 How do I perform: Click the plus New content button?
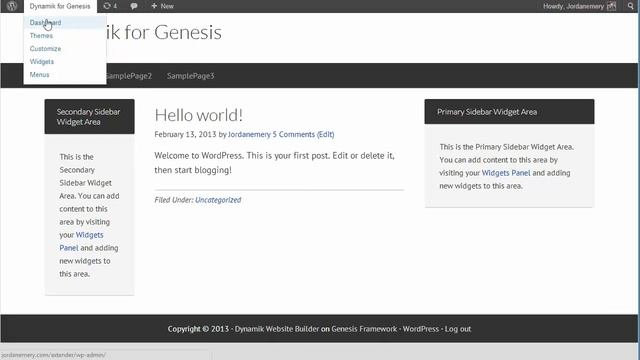point(162,6)
